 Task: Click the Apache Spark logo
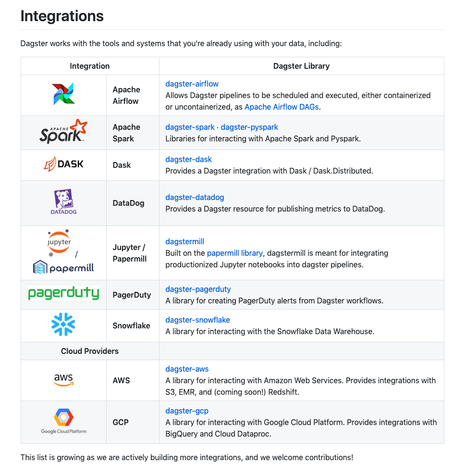pos(63,131)
